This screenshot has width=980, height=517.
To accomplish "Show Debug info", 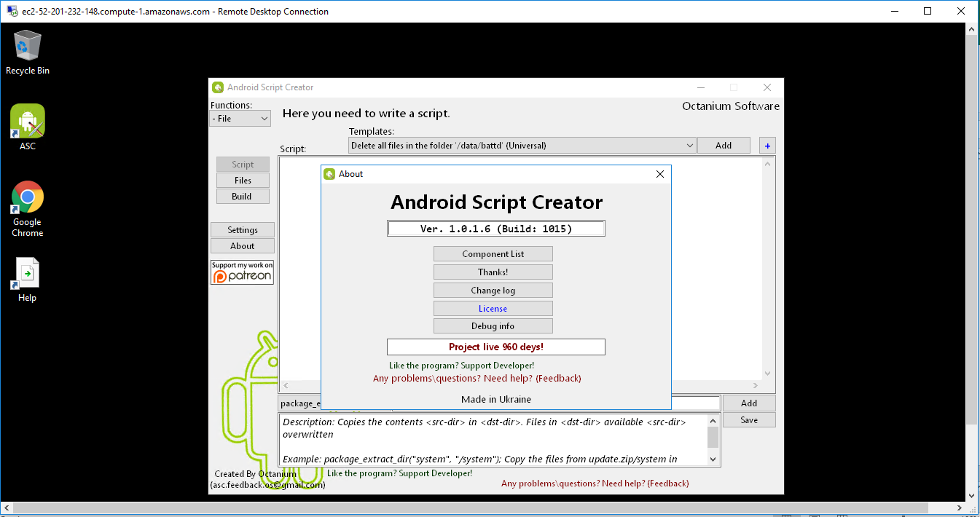I will click(493, 325).
